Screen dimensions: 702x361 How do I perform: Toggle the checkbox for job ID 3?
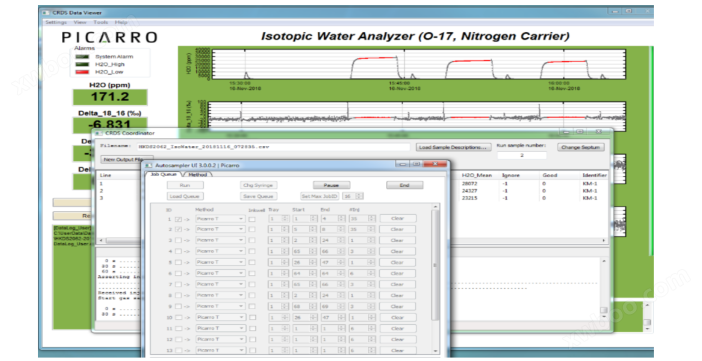pyautogui.click(x=179, y=241)
